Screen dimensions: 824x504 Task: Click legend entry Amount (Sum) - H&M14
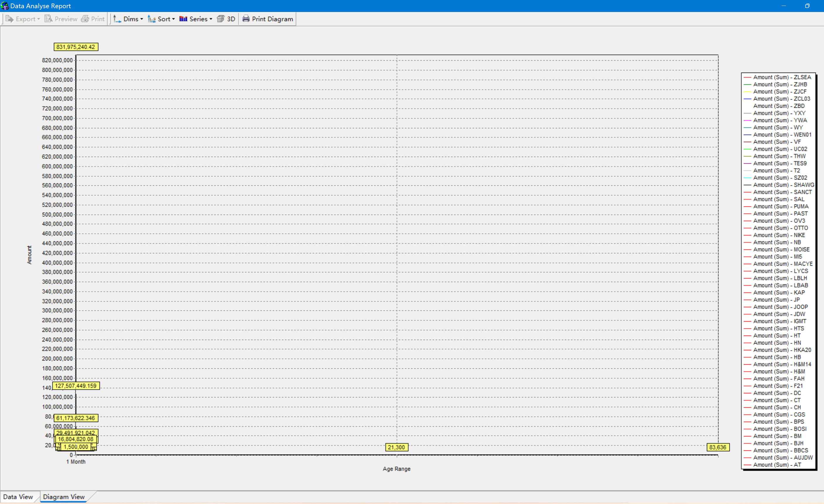tap(777, 365)
